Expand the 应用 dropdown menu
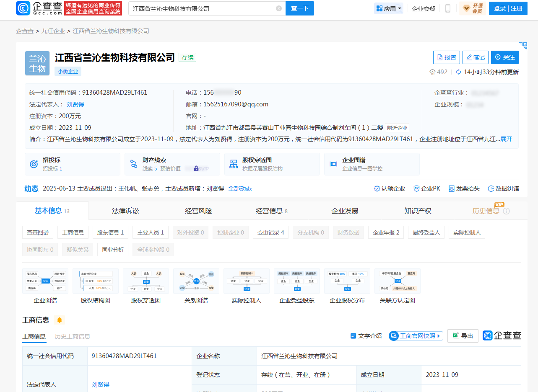The height and width of the screenshot is (392, 538). point(389,8)
